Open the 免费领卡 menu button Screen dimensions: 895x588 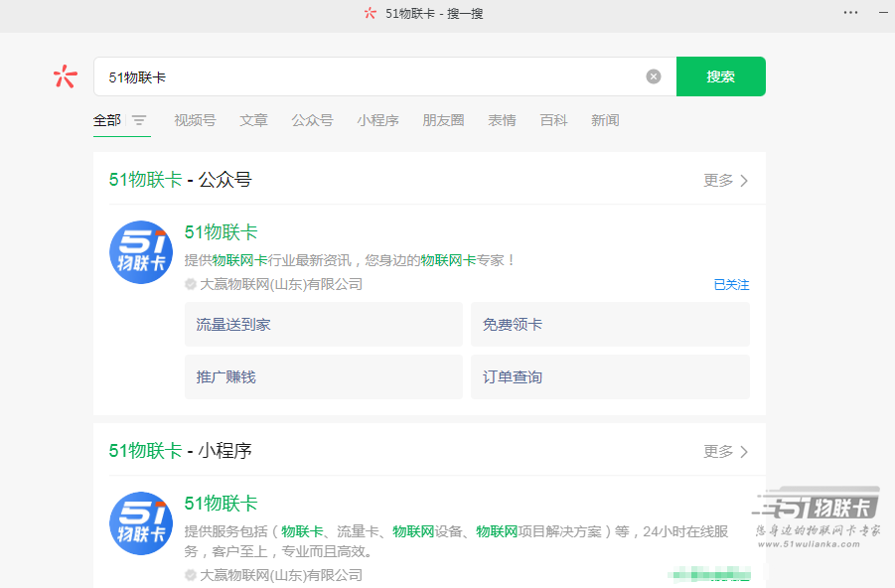pyautogui.click(x=610, y=324)
